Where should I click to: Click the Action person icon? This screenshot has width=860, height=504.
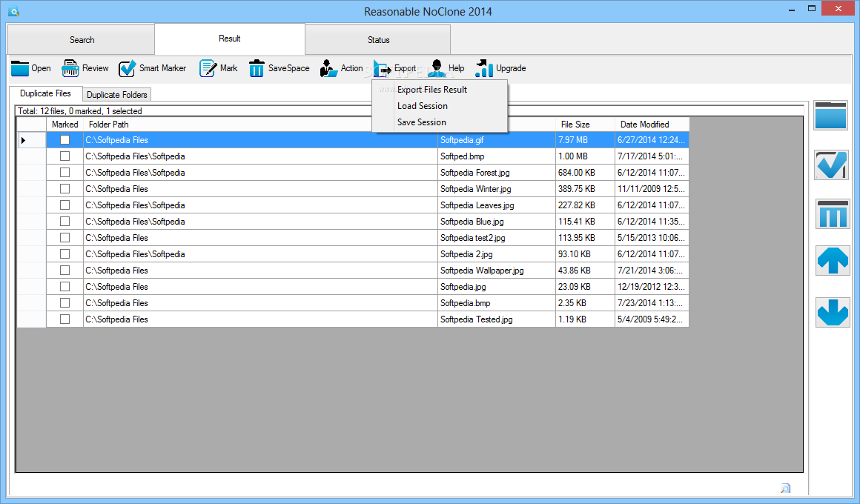coord(328,68)
